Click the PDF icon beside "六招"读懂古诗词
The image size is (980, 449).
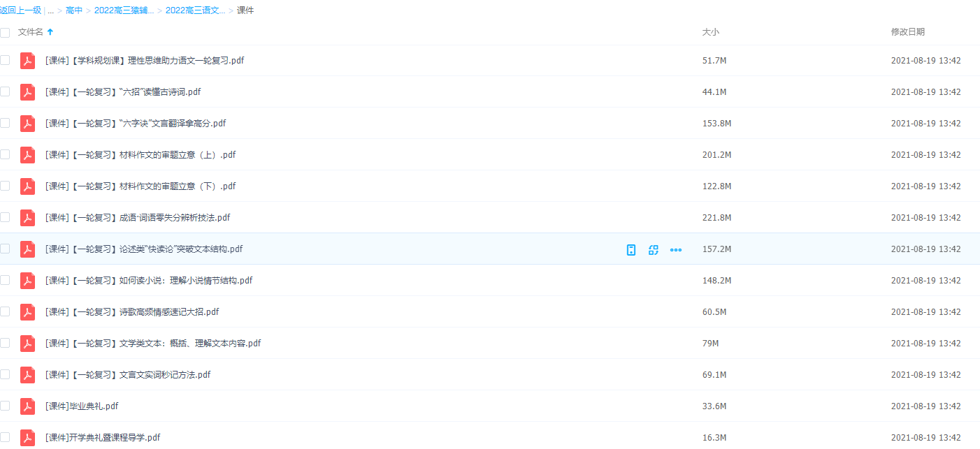pos(27,92)
